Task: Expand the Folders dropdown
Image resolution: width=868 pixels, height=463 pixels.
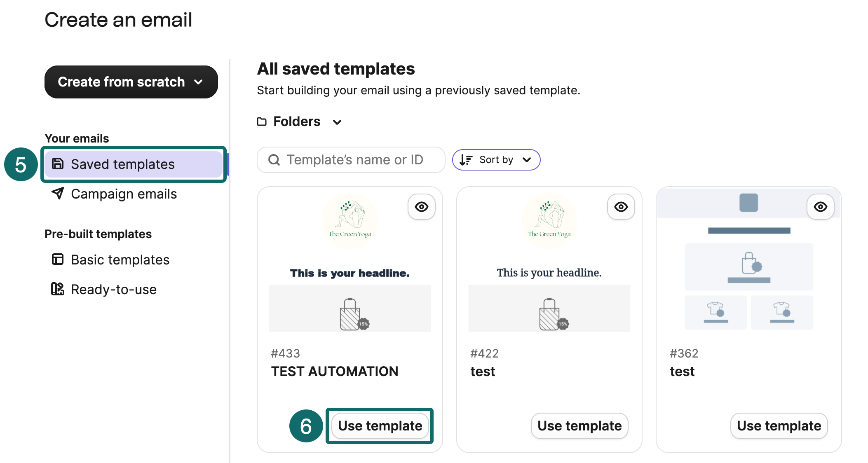Action: tap(337, 122)
